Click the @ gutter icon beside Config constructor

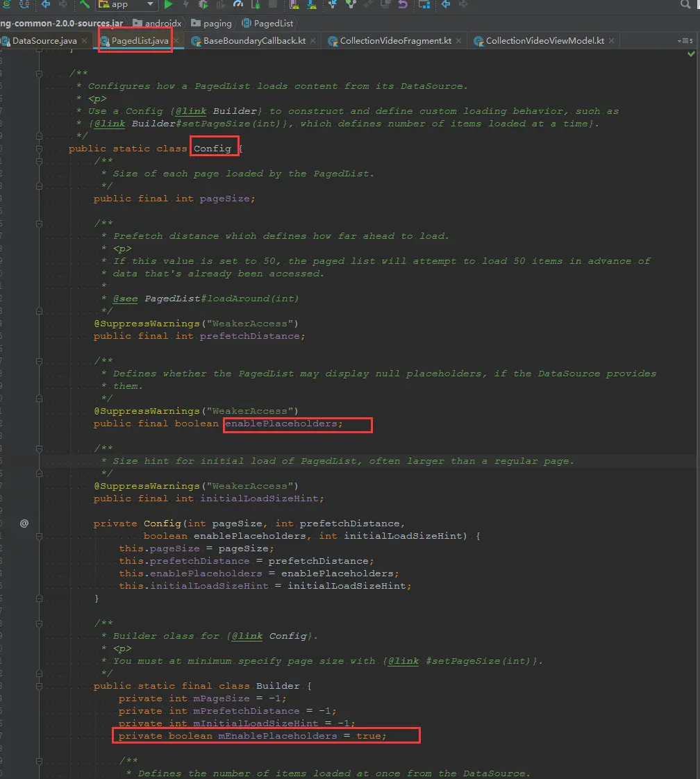pyautogui.click(x=24, y=523)
